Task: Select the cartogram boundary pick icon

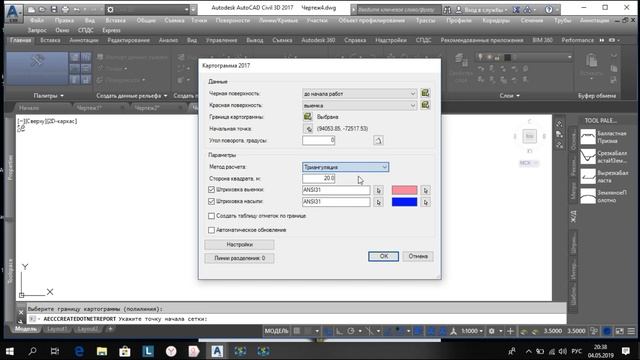Action: tap(308, 117)
